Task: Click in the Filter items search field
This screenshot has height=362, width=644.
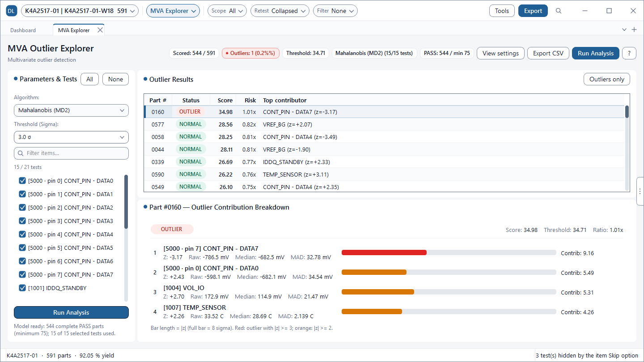Action: click(x=71, y=153)
